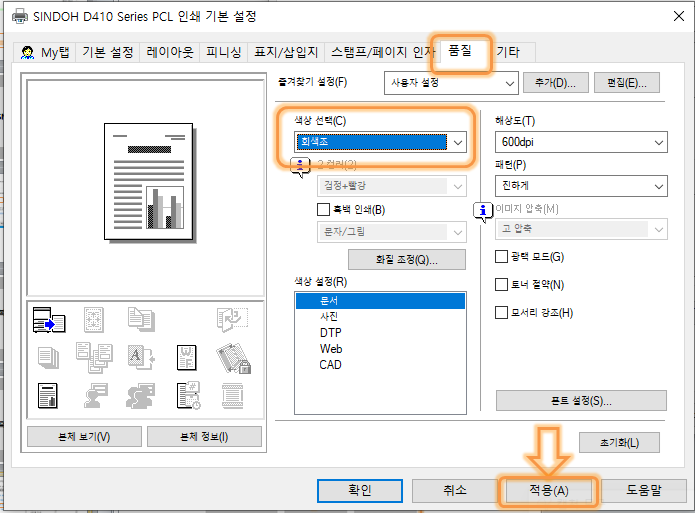This screenshot has width=695, height=515.
Task: Click the printer icon in title bar
Action: (20, 16)
